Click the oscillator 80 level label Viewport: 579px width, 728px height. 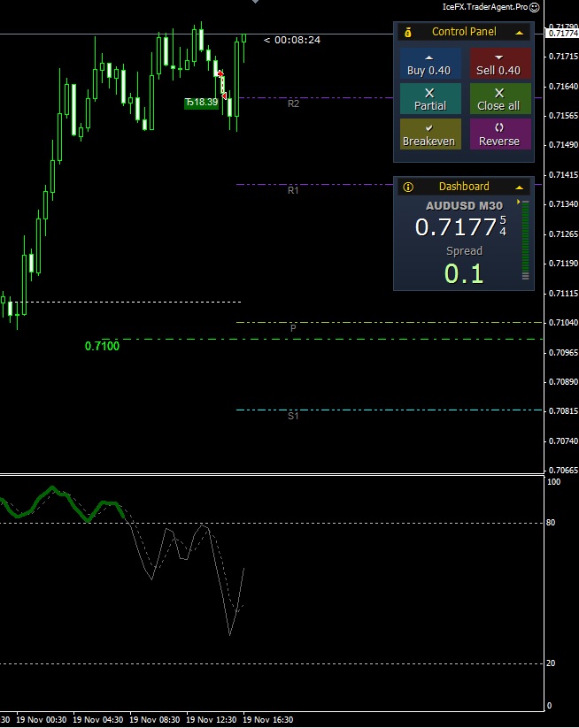coord(551,523)
